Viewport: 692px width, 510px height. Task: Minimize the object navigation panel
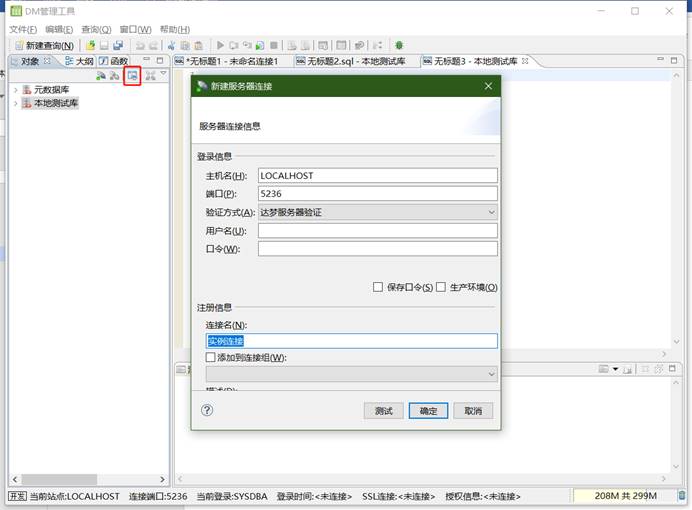pyautogui.click(x=147, y=59)
